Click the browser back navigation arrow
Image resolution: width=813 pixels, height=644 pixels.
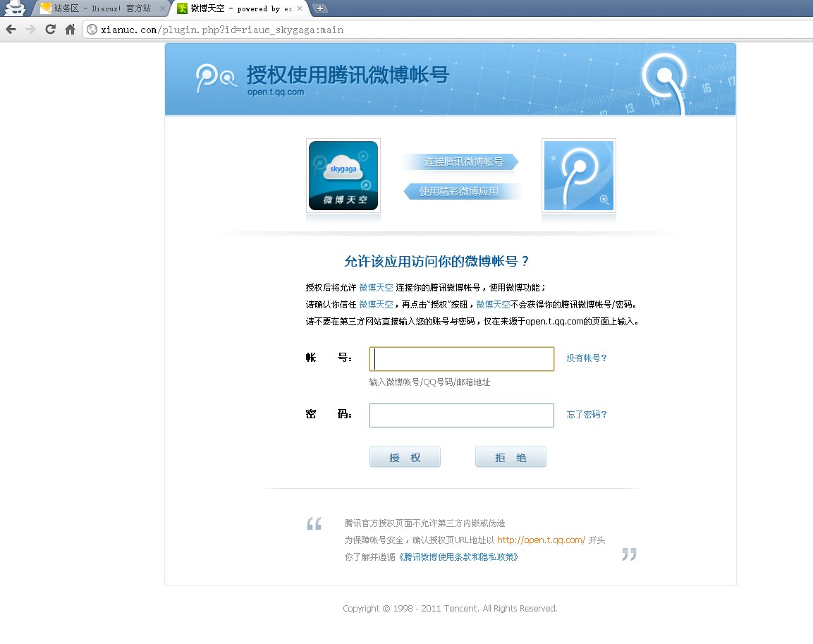(11, 30)
